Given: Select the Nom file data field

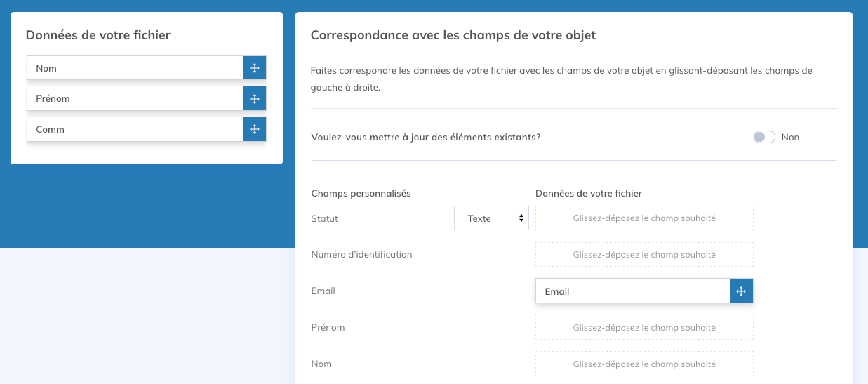Looking at the screenshot, I should pyautogui.click(x=135, y=68).
